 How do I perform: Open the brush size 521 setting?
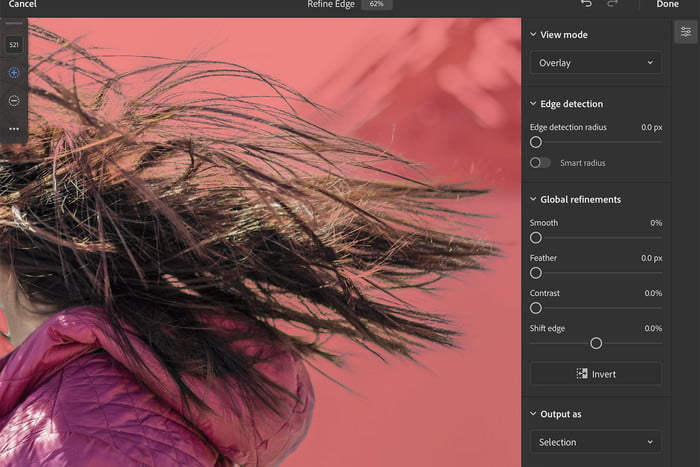(x=14, y=45)
